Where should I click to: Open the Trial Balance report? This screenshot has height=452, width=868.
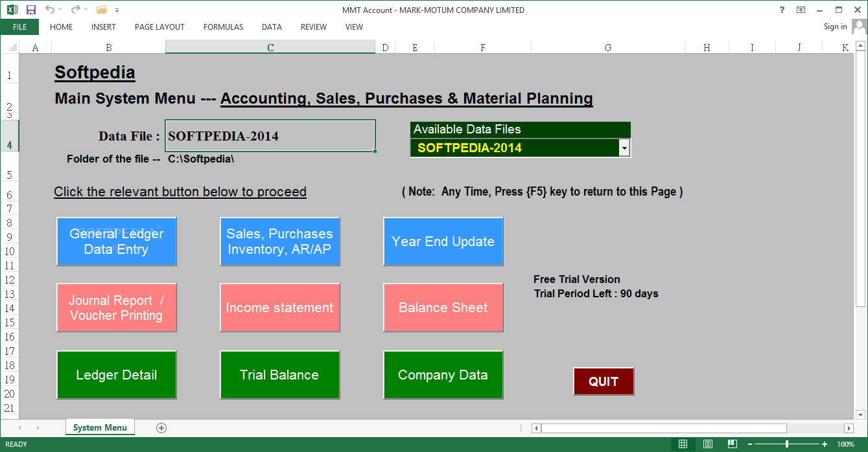tap(280, 375)
